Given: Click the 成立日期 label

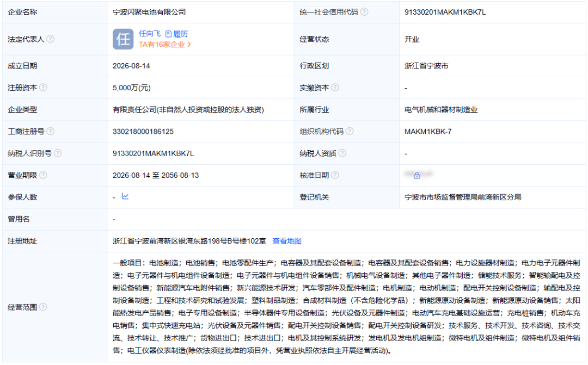Looking at the screenshot, I should tap(22, 66).
